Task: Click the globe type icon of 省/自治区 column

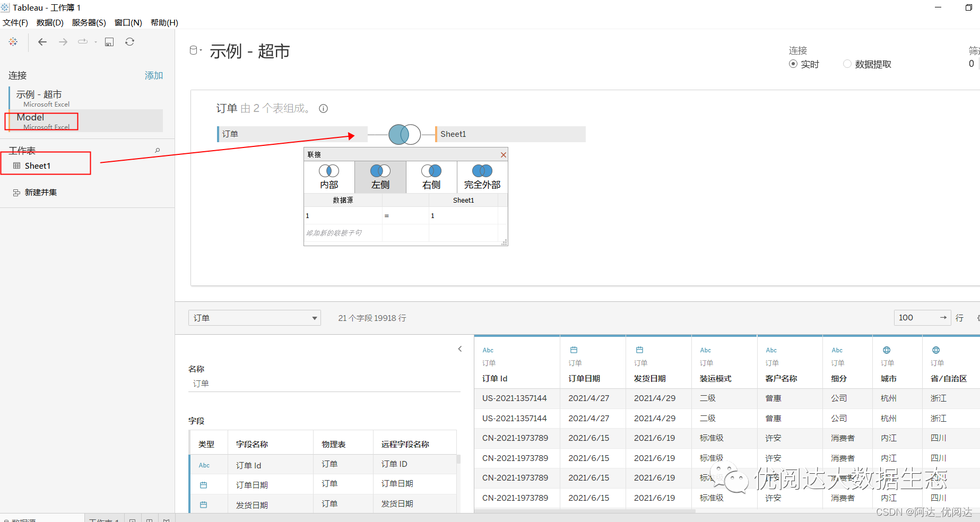Action: [936, 350]
